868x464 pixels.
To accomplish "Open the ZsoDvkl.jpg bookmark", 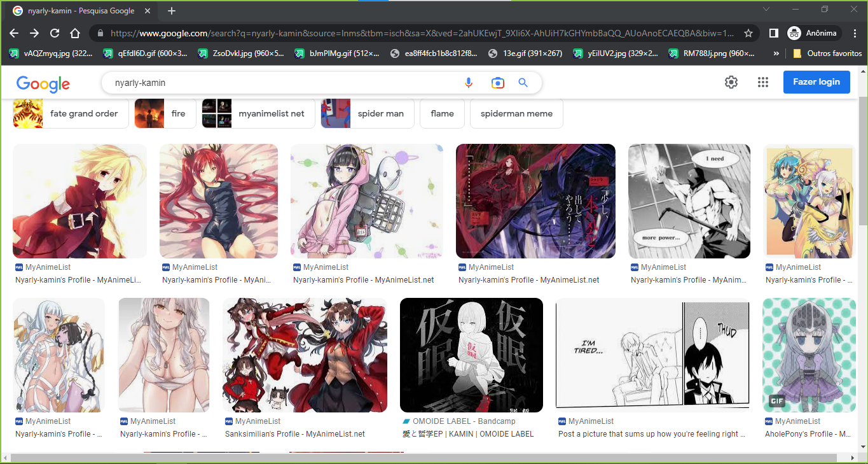I will 241,53.
